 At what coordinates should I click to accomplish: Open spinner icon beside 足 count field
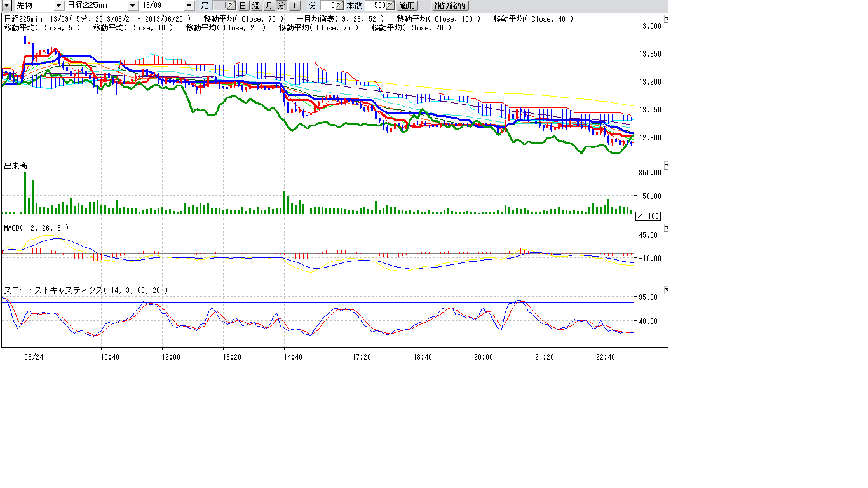tap(232, 6)
